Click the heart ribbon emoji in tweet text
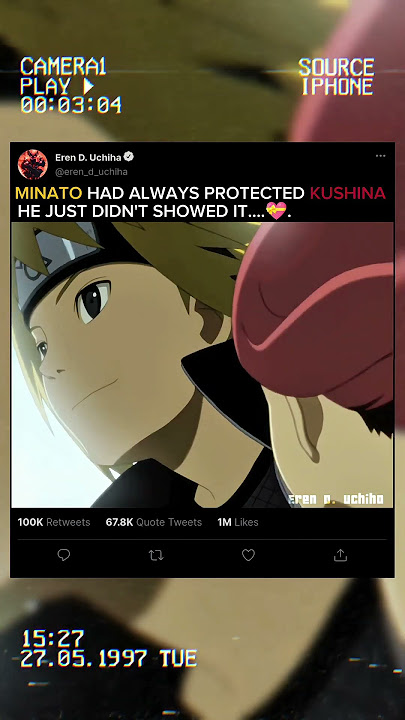The width and height of the screenshot is (405, 720). 276,210
